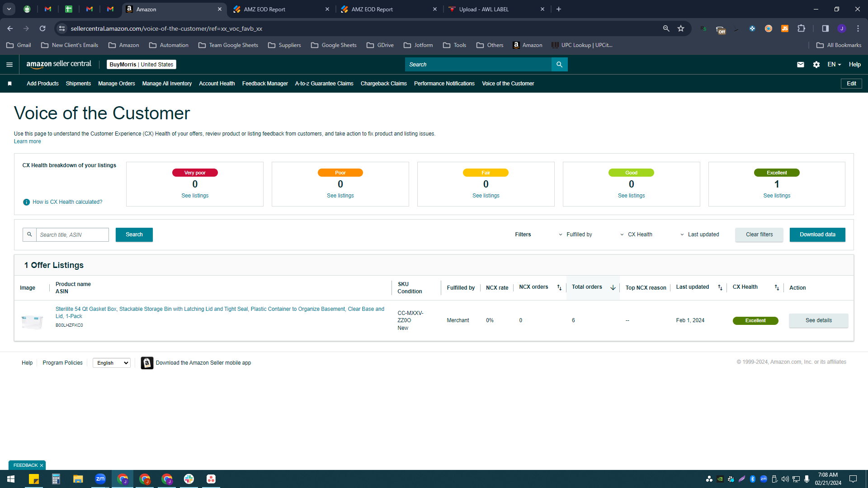Open the Feedback Manager nav item
868x488 pixels.
pos(265,84)
